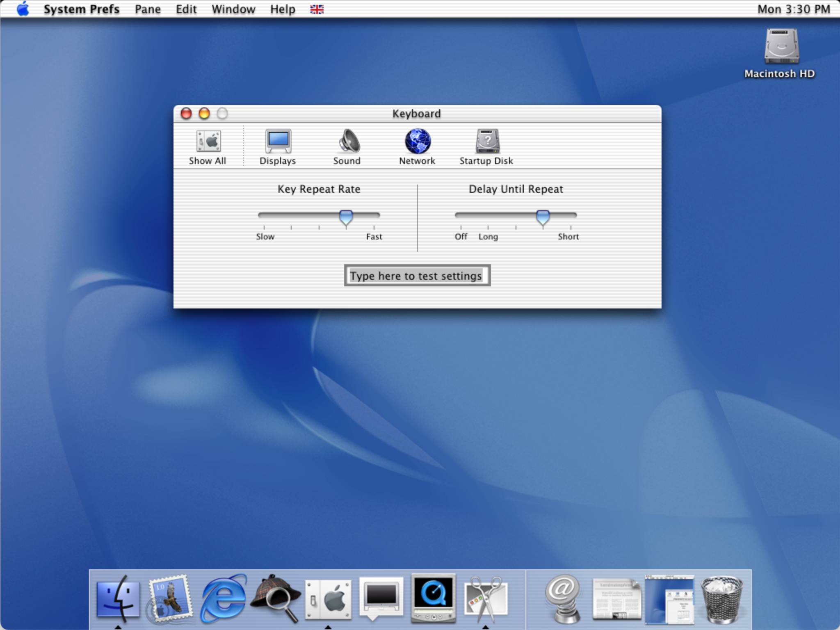This screenshot has height=630, width=840.
Task: Open the Apple menu
Action: (x=23, y=9)
